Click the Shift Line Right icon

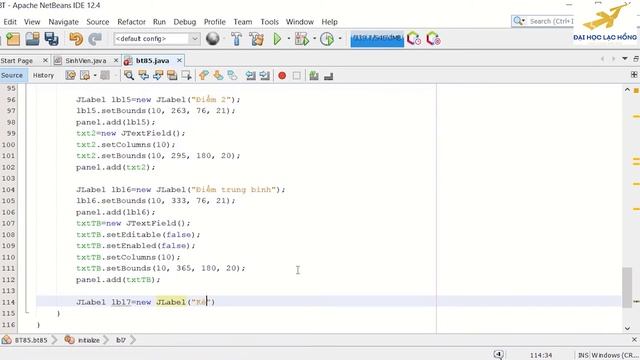[x=264, y=76]
